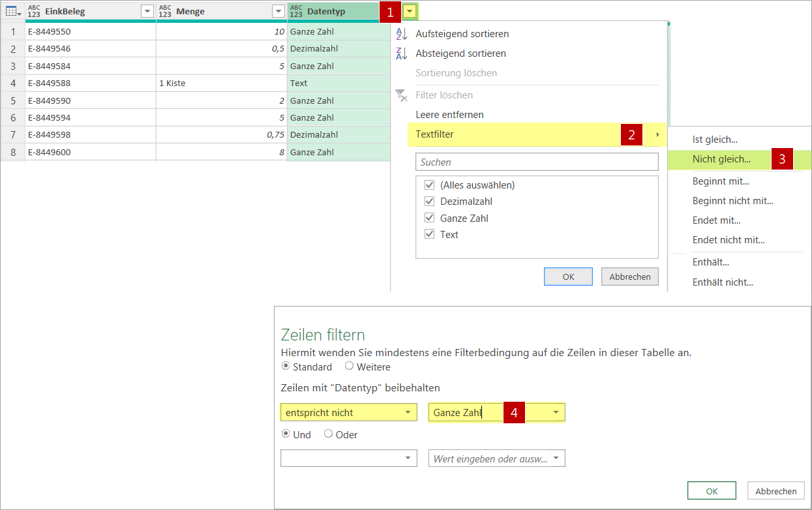The height and width of the screenshot is (510, 812).
Task: Click the Suchen search field
Action: pyautogui.click(x=537, y=162)
